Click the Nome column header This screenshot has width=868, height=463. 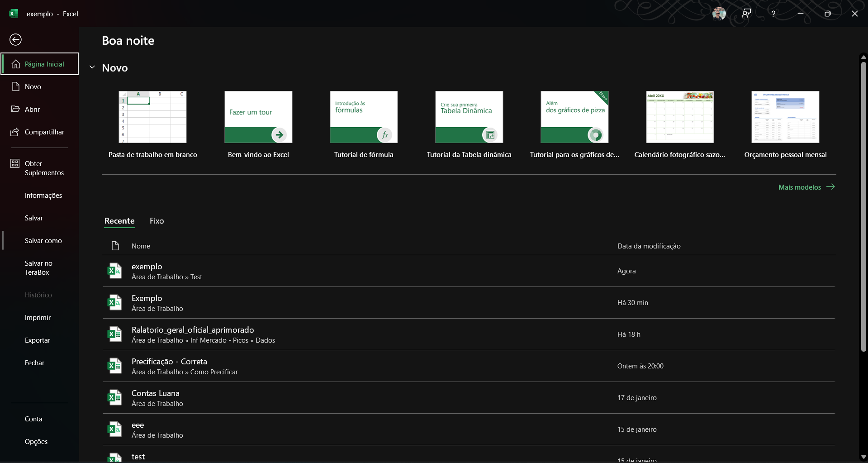[141, 246]
